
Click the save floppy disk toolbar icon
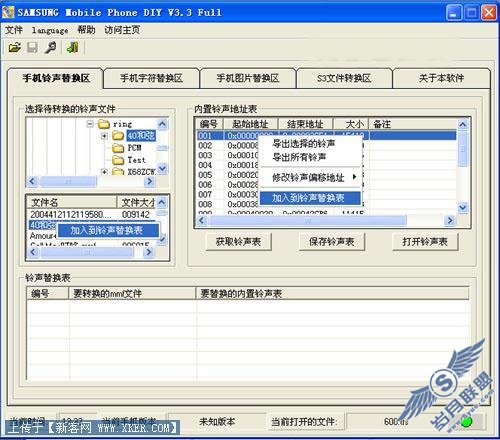(32, 47)
